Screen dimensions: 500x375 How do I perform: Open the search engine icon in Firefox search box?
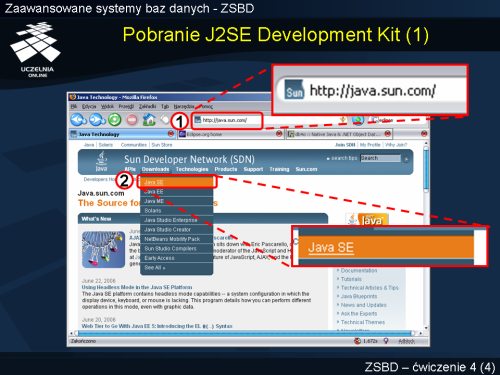pos(374,120)
